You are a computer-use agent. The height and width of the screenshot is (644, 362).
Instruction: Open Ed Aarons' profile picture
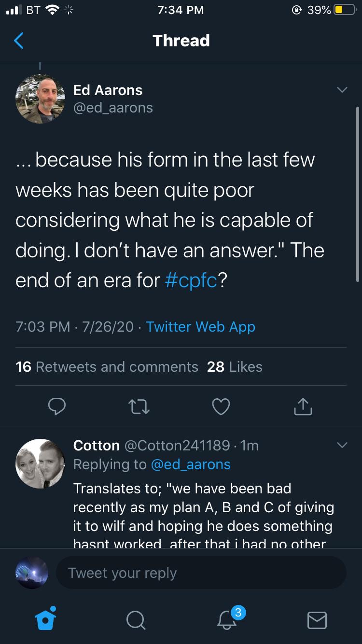point(40,99)
